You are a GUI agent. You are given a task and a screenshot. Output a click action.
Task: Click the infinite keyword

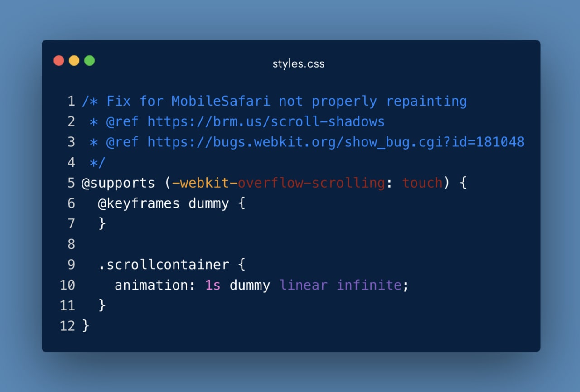369,285
